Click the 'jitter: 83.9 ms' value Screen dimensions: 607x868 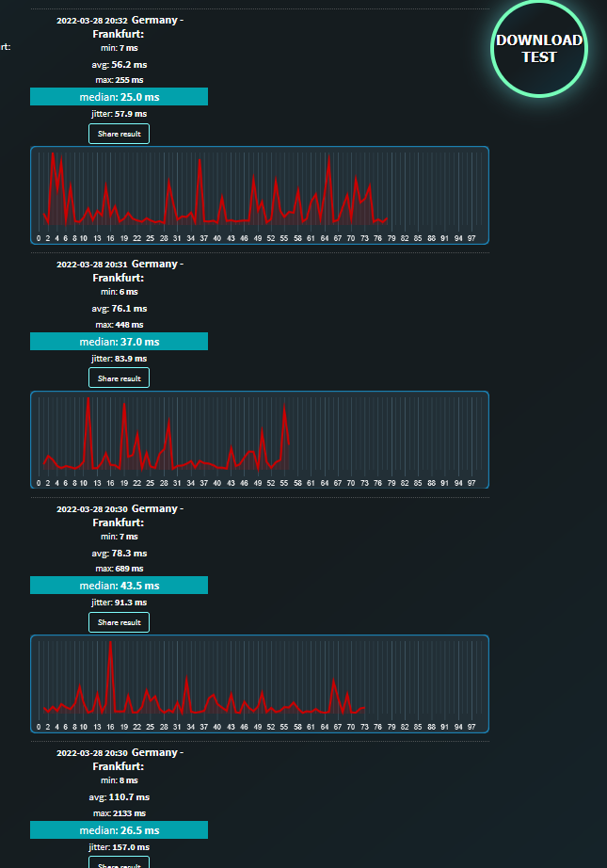pyautogui.click(x=120, y=359)
